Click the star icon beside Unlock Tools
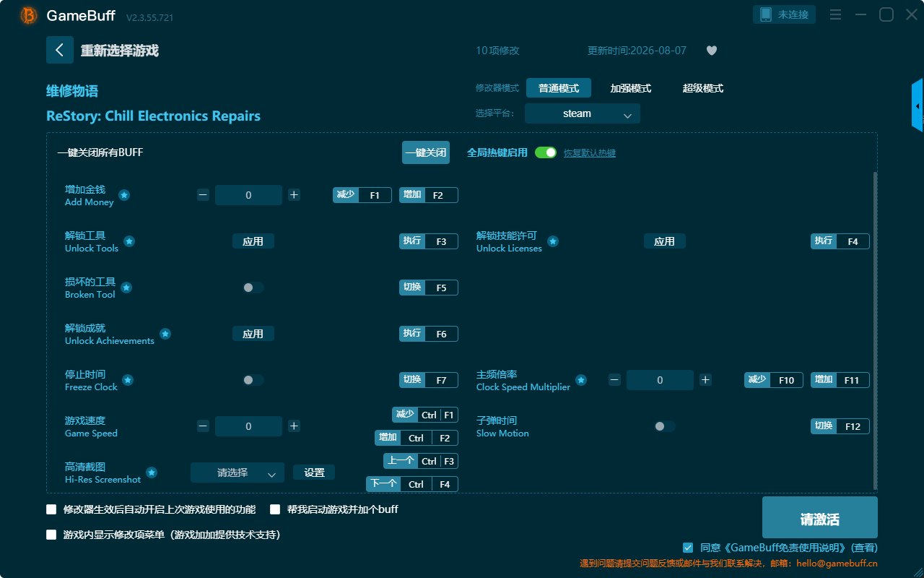Viewport: 924px width, 578px height. point(129,241)
